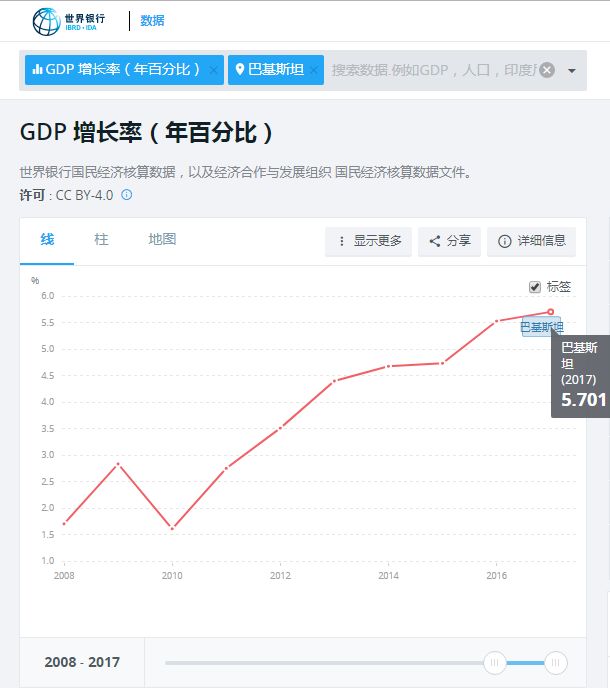
Task: Remove the GDP 增长率 indicator tag
Action: (213, 70)
